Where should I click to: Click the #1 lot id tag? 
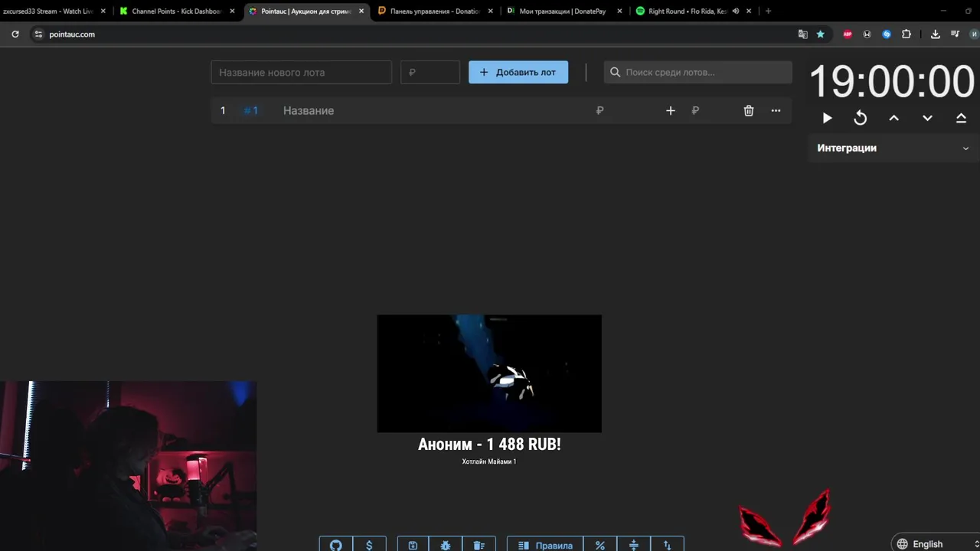250,110
